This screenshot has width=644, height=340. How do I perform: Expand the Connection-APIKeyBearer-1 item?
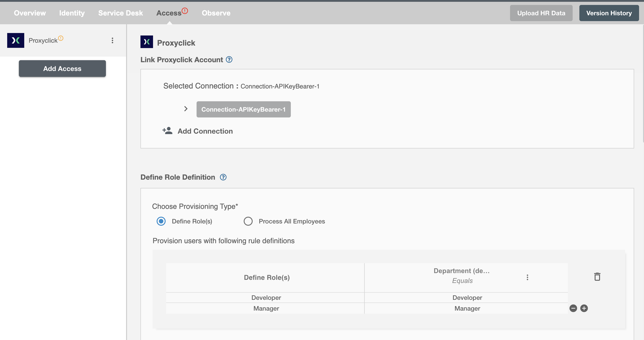(186, 109)
